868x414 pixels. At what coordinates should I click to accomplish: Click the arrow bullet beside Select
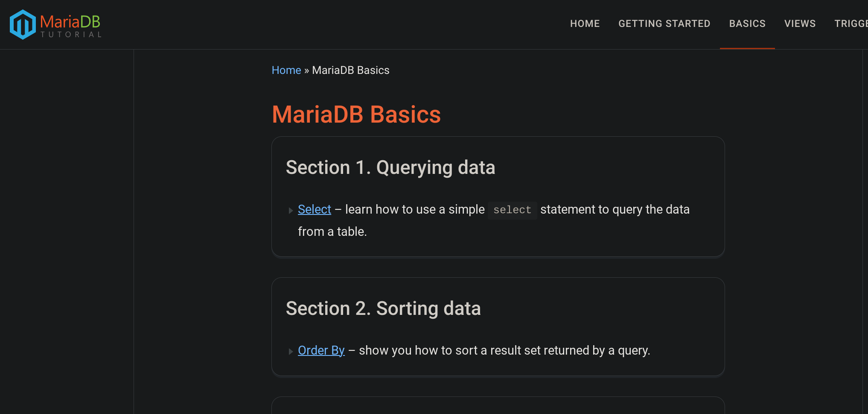click(x=291, y=210)
